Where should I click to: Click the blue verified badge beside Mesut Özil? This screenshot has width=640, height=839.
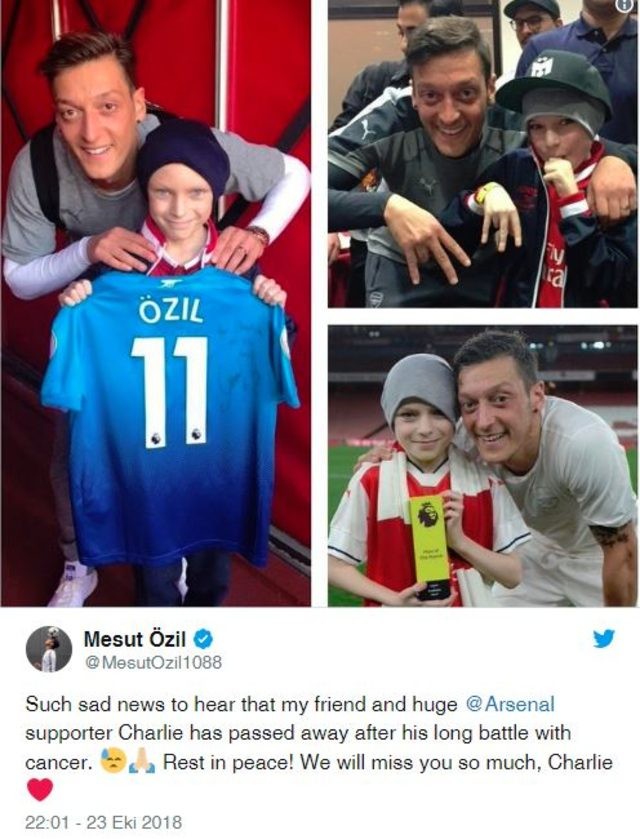coord(206,639)
